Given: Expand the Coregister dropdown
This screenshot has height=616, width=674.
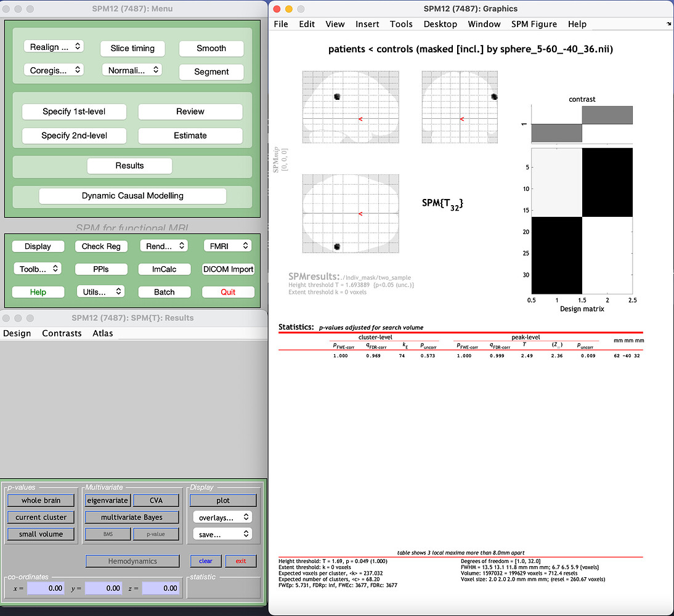Looking at the screenshot, I should pos(54,70).
